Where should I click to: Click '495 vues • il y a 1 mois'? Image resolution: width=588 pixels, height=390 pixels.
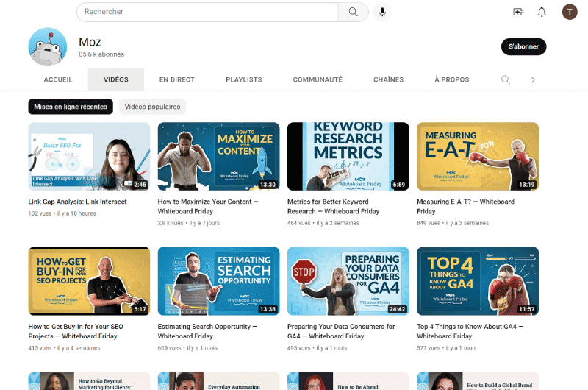click(318, 348)
